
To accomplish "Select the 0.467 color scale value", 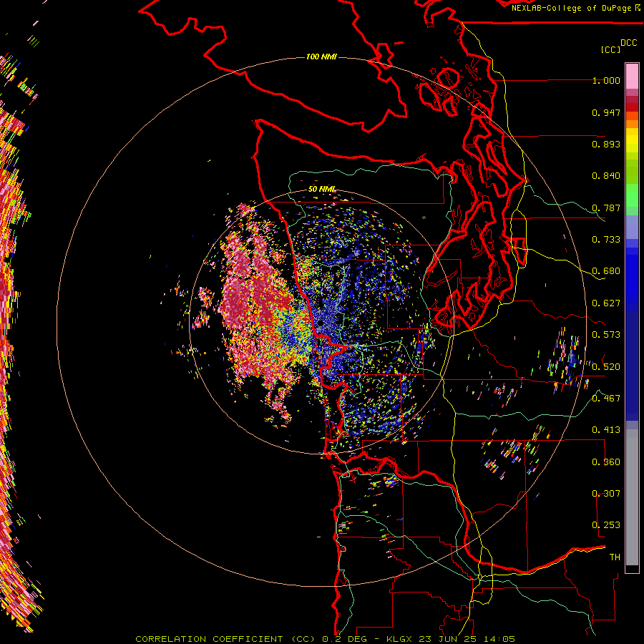I will (x=606, y=399).
